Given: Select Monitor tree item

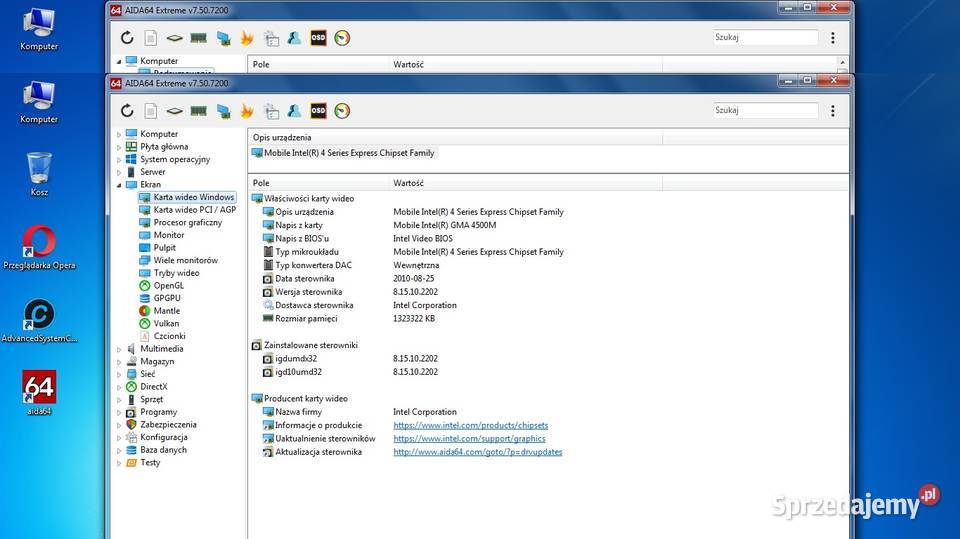Looking at the screenshot, I should (168, 235).
